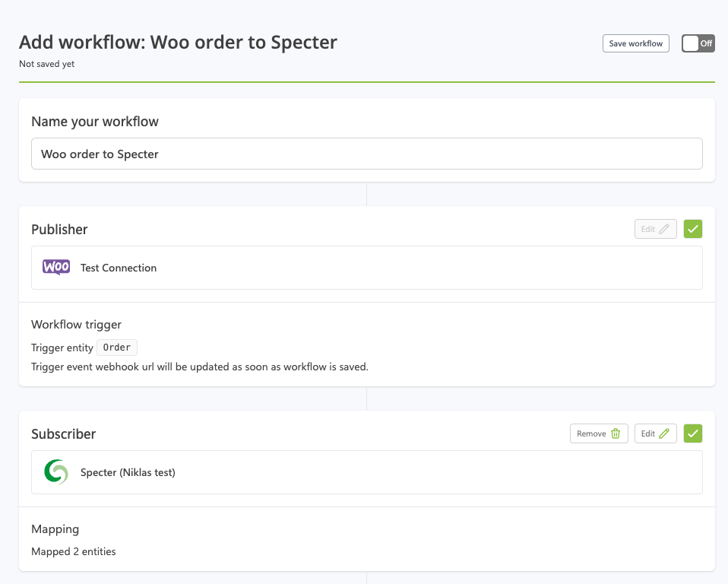This screenshot has width=728, height=584.
Task: Select the Specter (Niklas test) label
Action: (128, 472)
